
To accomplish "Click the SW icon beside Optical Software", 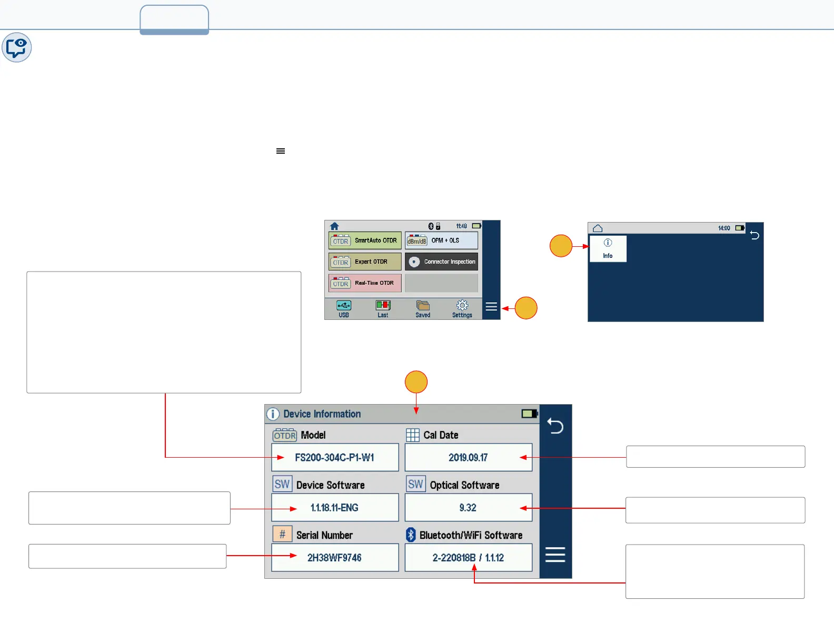I will [x=415, y=484].
